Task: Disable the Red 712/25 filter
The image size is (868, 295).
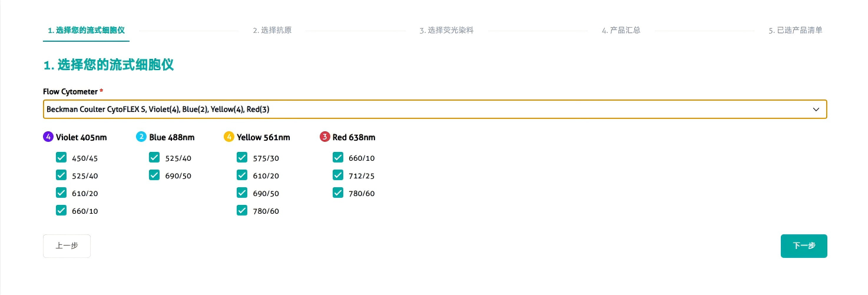Action: (x=338, y=175)
